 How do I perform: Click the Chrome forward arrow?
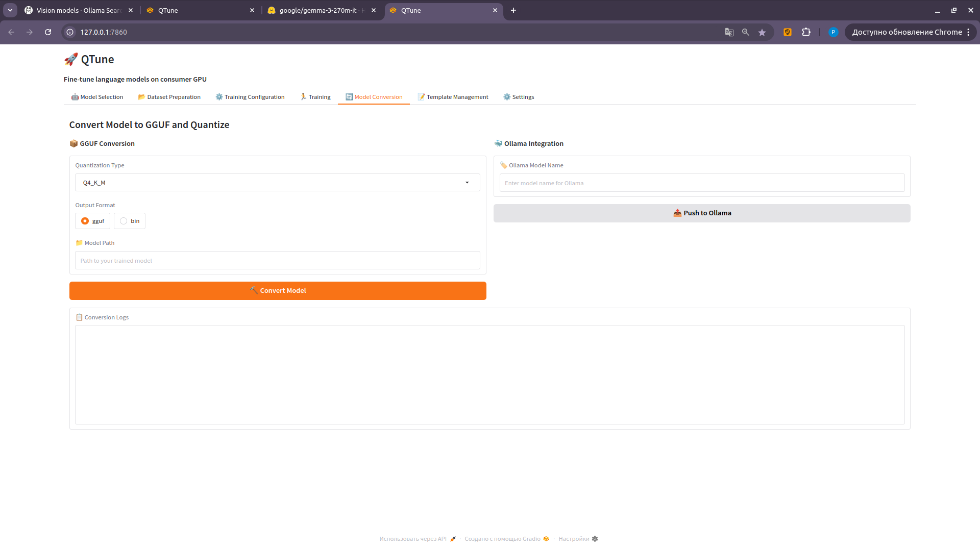pyautogui.click(x=30, y=32)
